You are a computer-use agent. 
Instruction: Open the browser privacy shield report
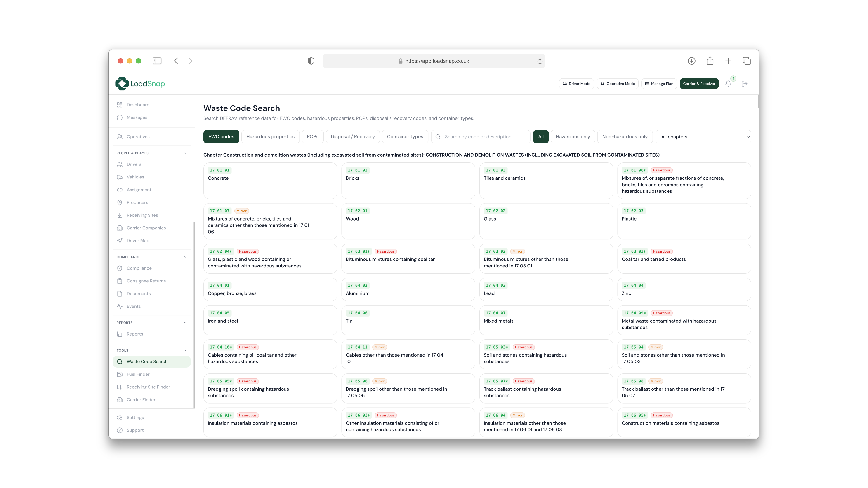click(311, 61)
